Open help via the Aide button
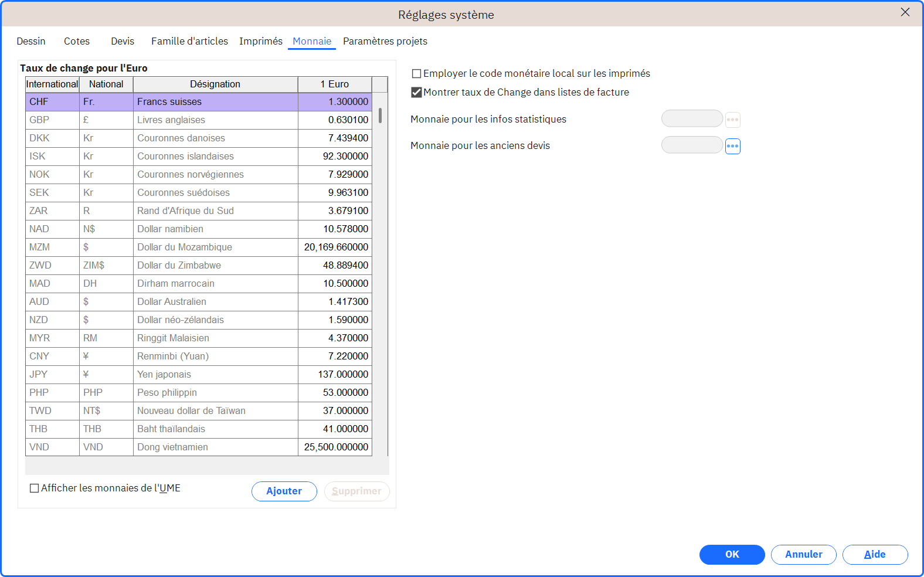This screenshot has width=924, height=577. point(875,555)
